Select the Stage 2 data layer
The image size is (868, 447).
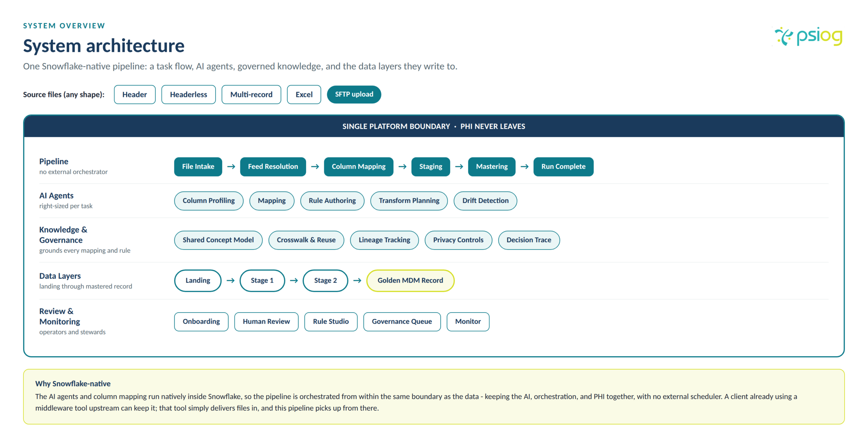click(x=325, y=281)
